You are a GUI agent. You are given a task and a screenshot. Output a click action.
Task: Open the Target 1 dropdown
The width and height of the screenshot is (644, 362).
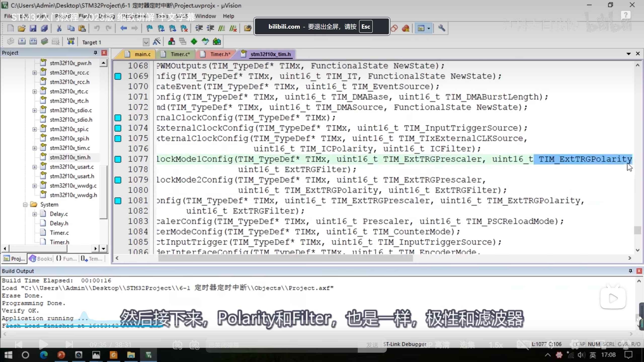146,42
